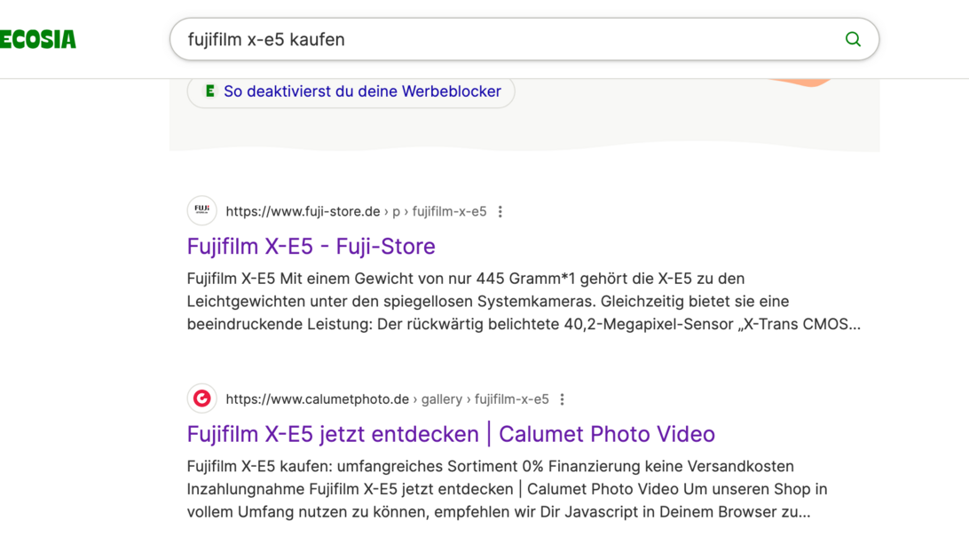The width and height of the screenshot is (969, 560).
Task: Click 'fujifilm-x-e5' breadcrumb of the Fuji-Store result
Action: 449,211
